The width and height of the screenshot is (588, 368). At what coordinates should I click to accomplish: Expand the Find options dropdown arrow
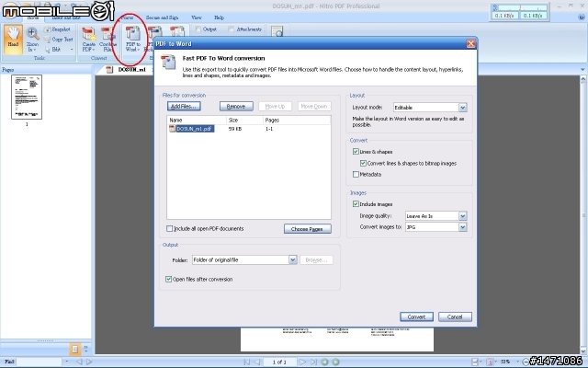(67, 362)
